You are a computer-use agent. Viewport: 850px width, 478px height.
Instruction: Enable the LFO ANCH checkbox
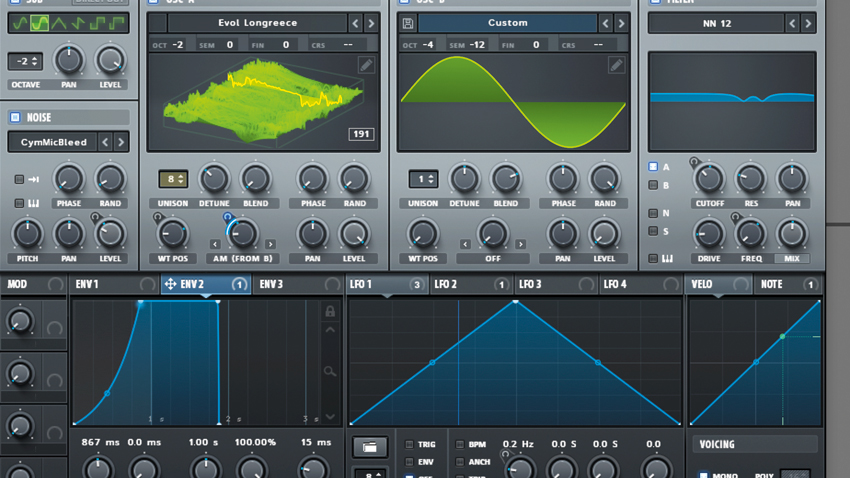[x=460, y=462]
